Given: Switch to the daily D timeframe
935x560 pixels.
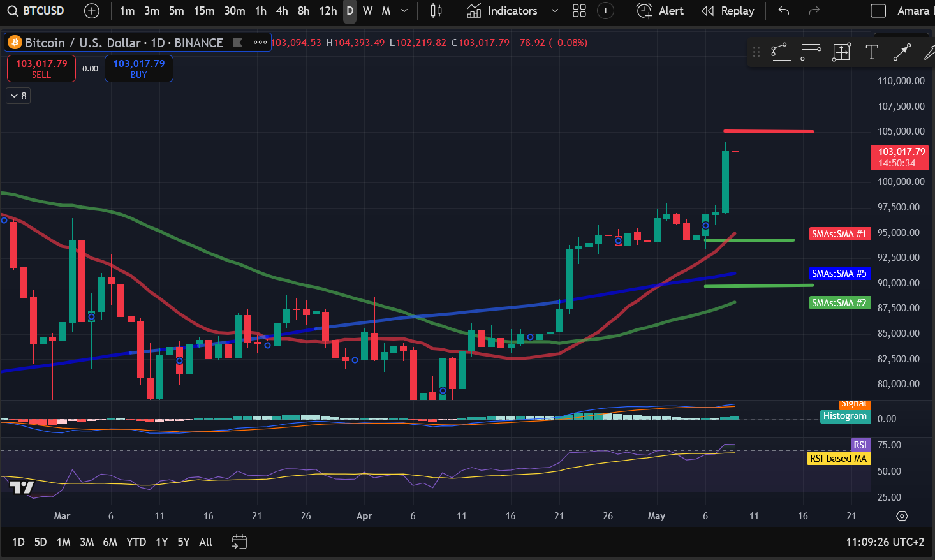Looking at the screenshot, I should (x=350, y=11).
